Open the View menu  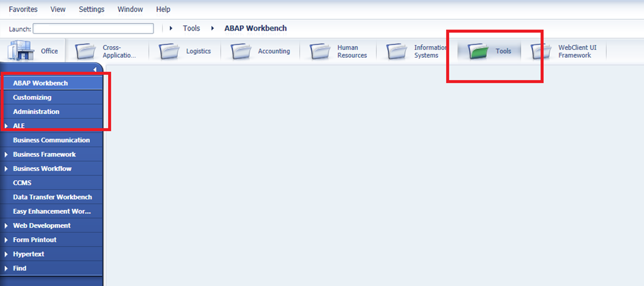point(58,9)
